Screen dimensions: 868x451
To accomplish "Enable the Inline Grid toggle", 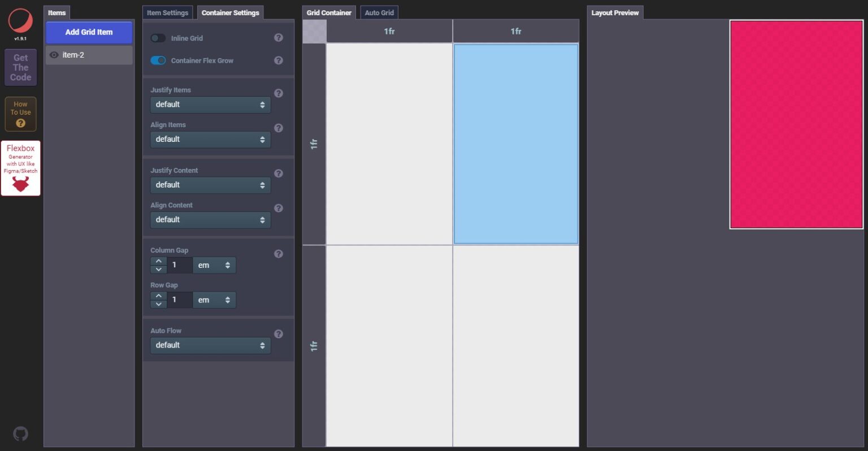I will 158,37.
